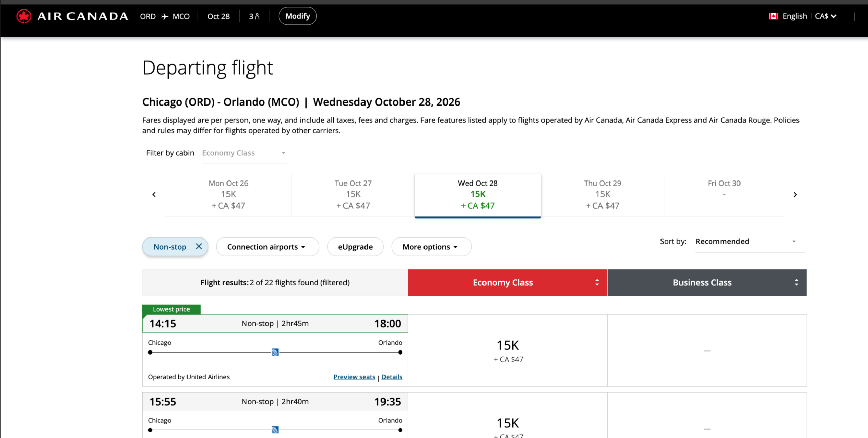
Task: Show later dates with the right arrow
Action: tap(795, 195)
